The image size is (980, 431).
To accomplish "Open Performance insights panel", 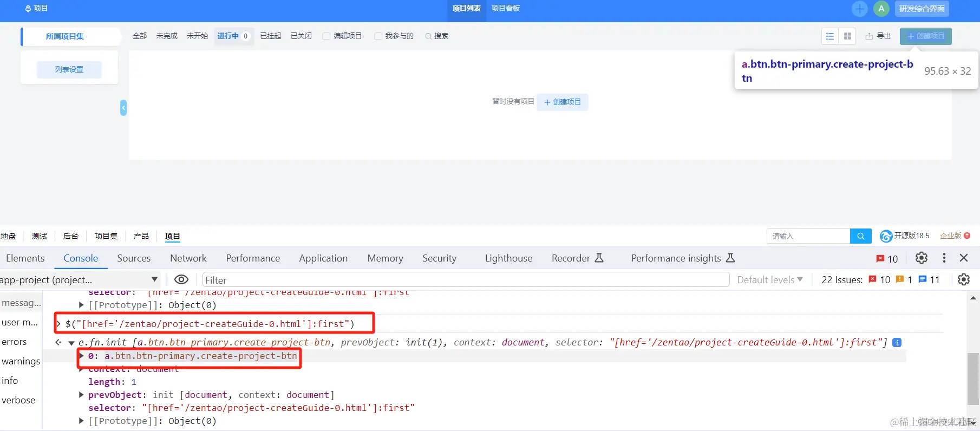I will [x=683, y=258].
